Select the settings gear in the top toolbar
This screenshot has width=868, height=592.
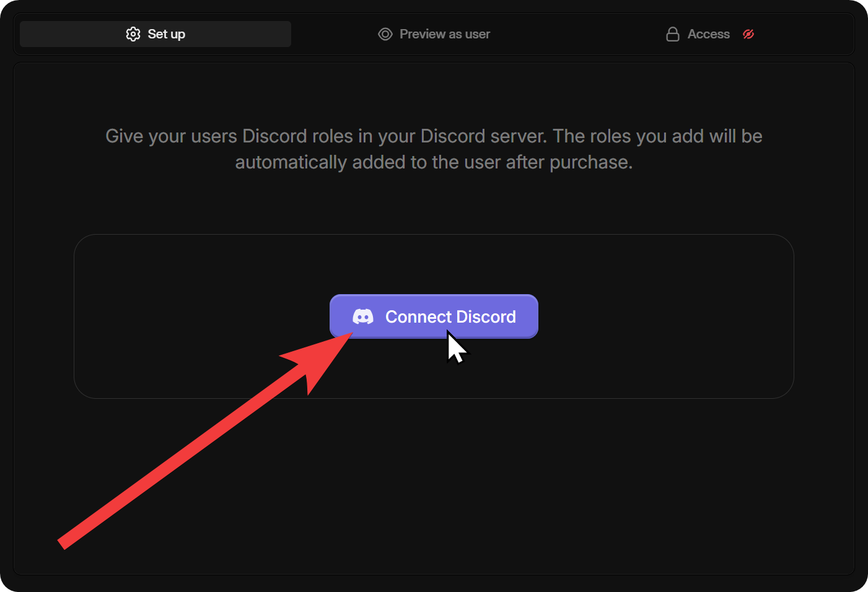pyautogui.click(x=133, y=34)
